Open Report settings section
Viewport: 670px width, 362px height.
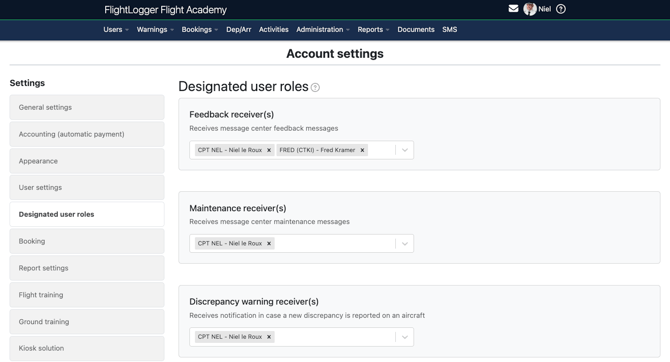(x=87, y=268)
